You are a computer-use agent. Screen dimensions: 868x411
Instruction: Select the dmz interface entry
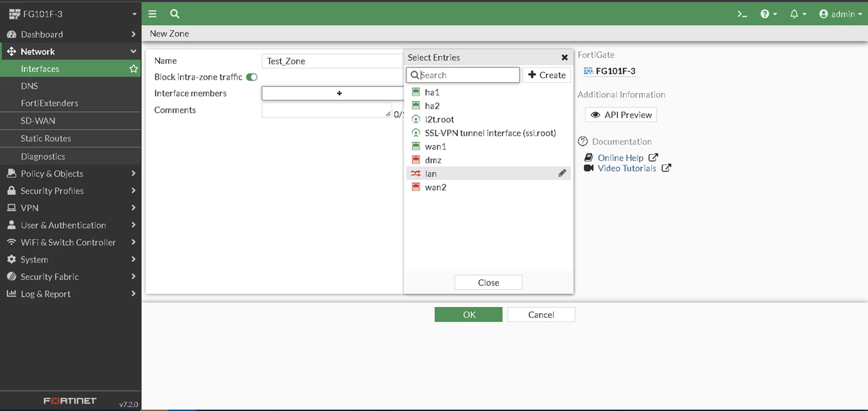point(488,160)
